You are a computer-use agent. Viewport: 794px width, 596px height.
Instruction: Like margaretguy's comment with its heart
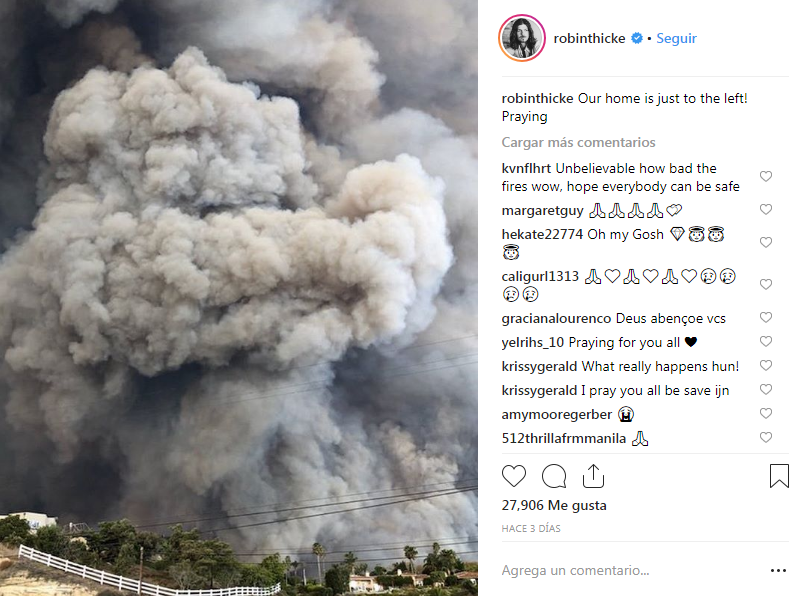tap(766, 209)
